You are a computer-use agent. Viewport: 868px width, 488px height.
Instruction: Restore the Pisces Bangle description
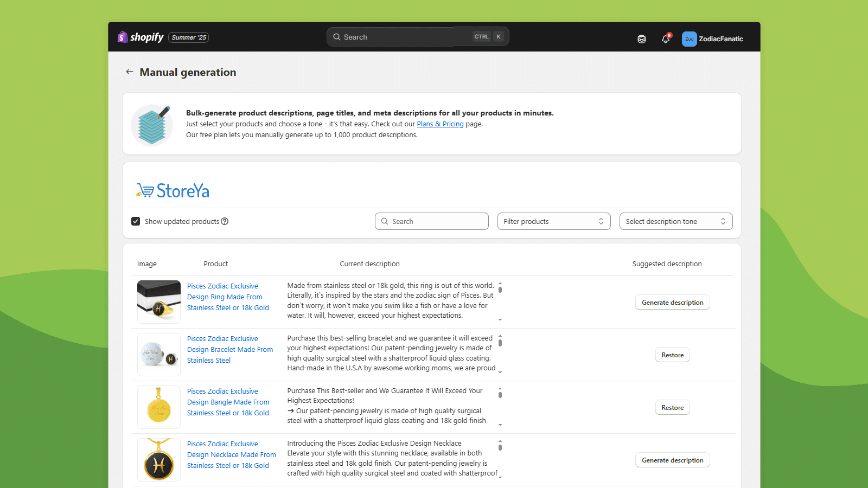(672, 408)
